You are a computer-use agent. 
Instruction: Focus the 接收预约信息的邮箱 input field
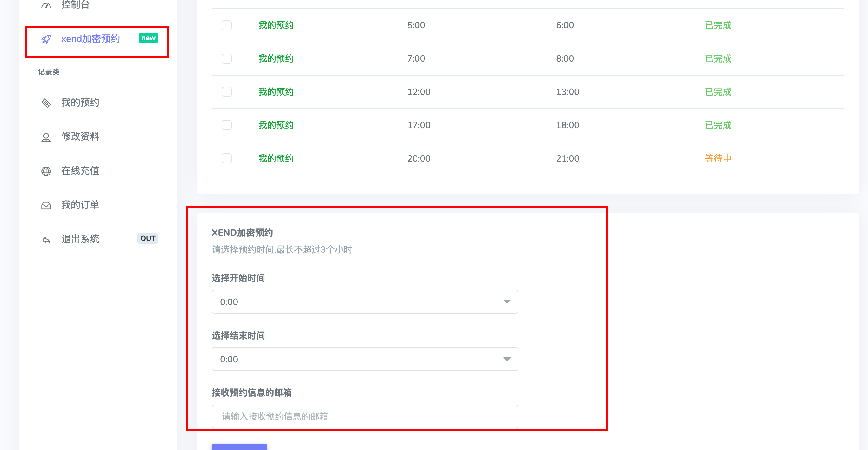tap(365, 416)
